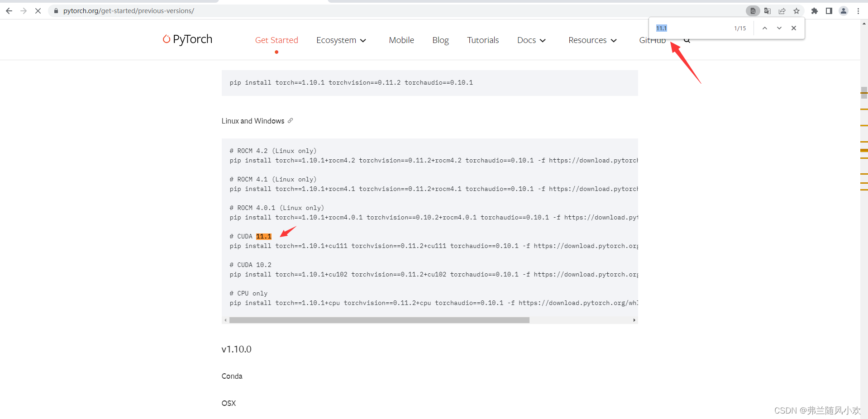This screenshot has width=868, height=419.
Task: Click the PyTorch logo
Action: tap(187, 39)
